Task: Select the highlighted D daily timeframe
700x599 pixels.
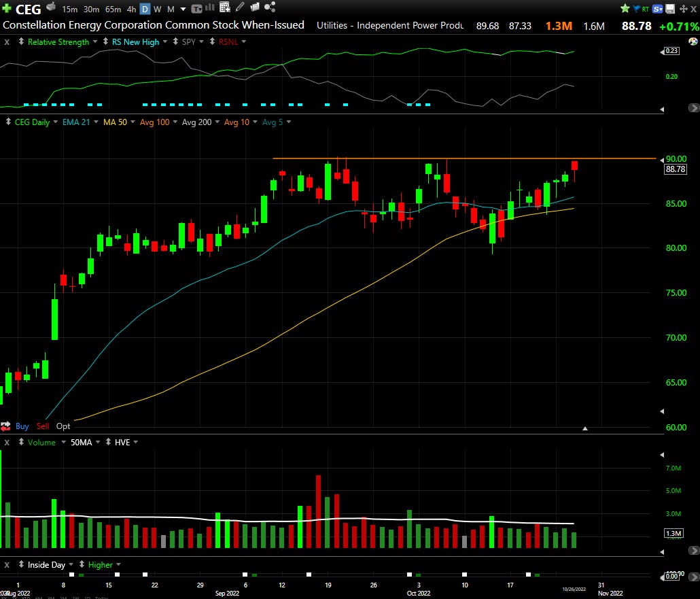Action: click(145, 9)
